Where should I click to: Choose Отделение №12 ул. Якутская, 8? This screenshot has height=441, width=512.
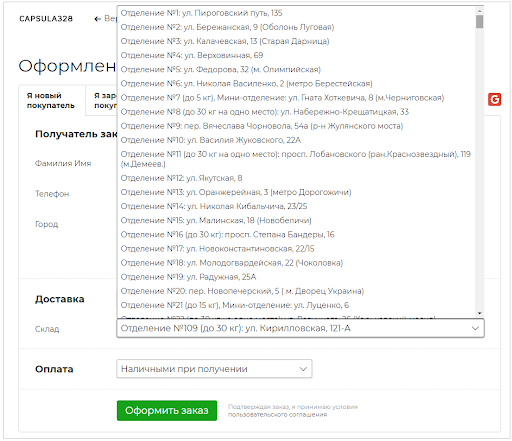point(296,178)
